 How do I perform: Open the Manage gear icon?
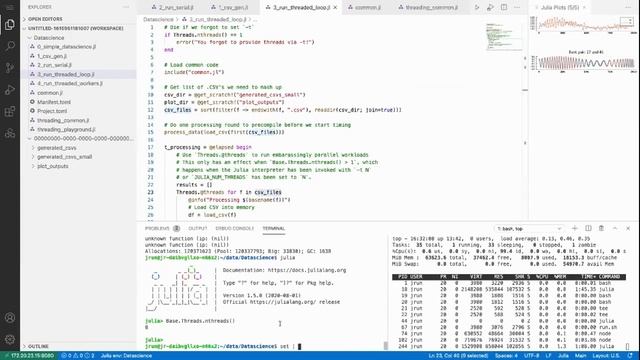(10, 339)
